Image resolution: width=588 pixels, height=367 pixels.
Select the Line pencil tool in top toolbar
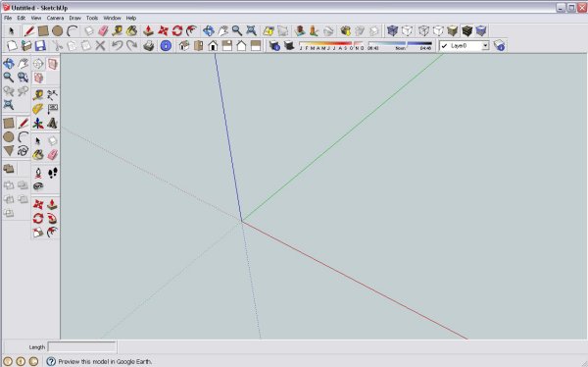click(x=28, y=30)
